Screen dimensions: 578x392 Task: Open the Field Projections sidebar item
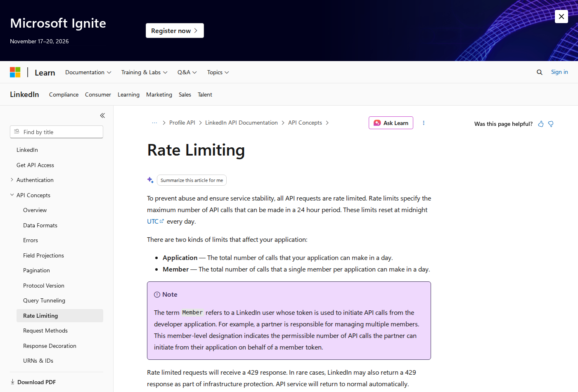(x=43, y=255)
